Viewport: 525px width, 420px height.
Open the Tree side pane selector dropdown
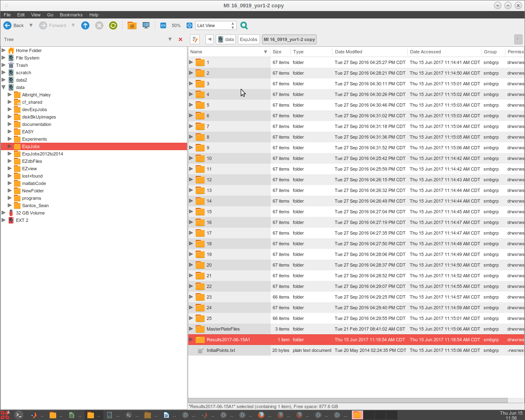pyautogui.click(x=170, y=39)
